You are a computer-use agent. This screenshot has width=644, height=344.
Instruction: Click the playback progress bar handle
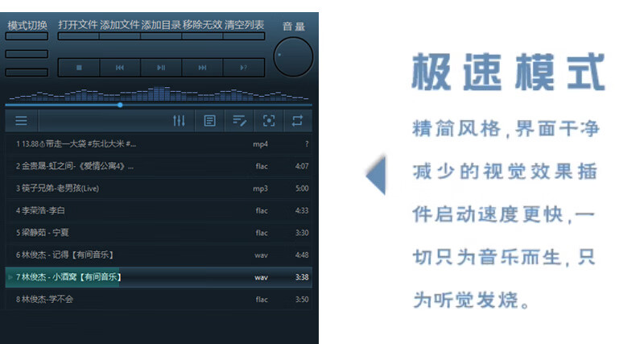tap(120, 105)
